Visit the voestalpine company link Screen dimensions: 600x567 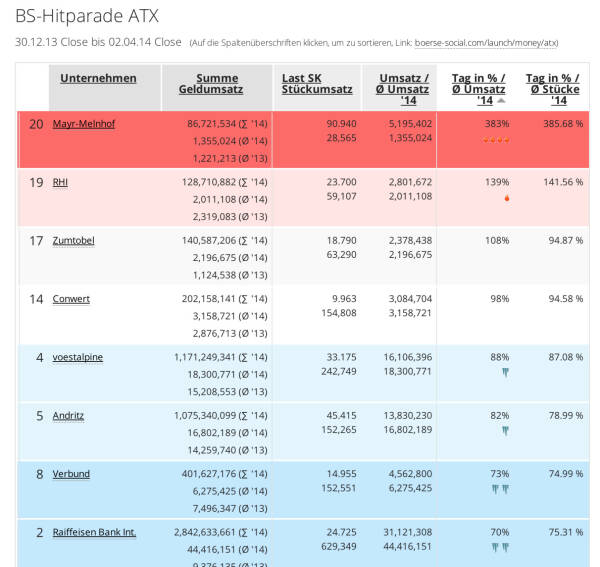[x=78, y=357]
